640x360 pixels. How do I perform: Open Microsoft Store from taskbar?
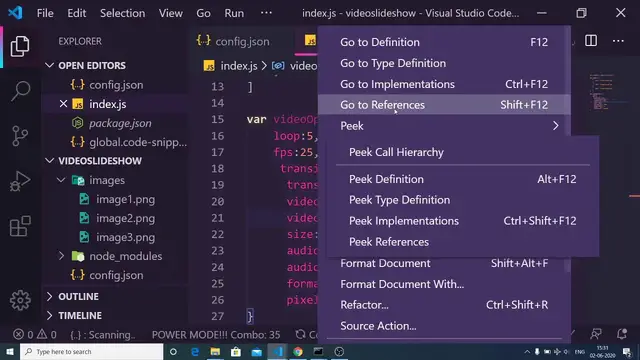[236, 351]
